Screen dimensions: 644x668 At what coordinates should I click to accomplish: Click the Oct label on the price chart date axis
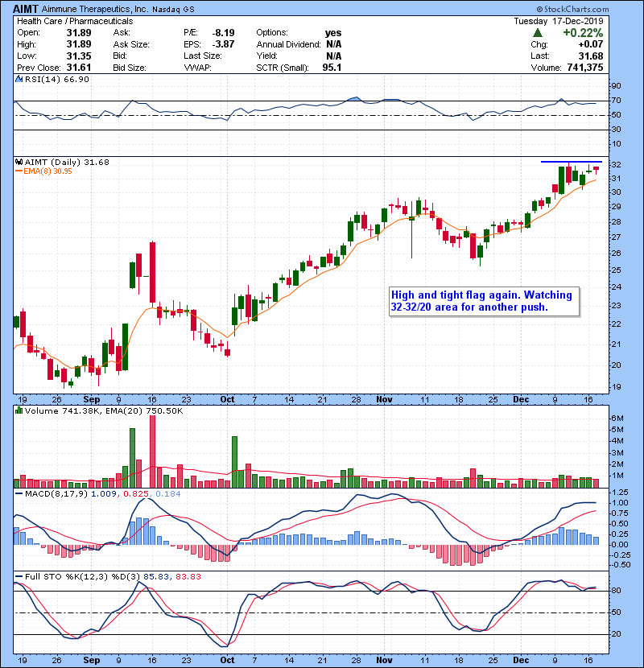pos(227,400)
